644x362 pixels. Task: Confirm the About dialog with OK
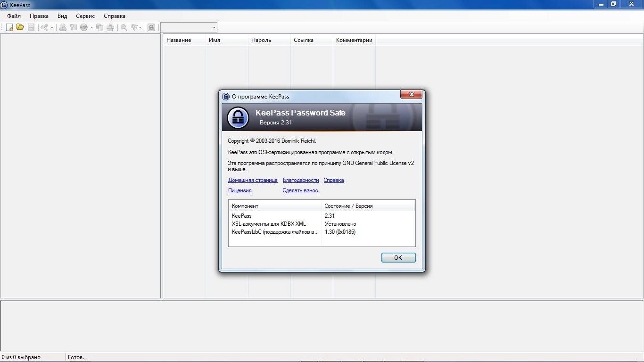pyautogui.click(x=398, y=257)
